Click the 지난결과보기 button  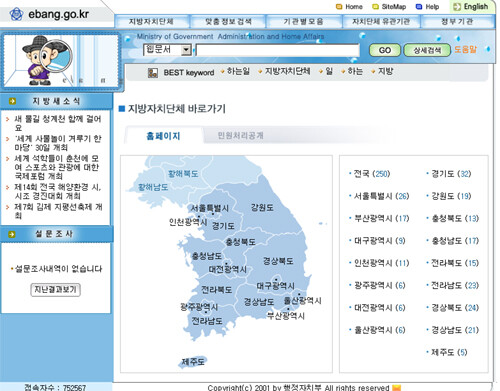point(55,289)
